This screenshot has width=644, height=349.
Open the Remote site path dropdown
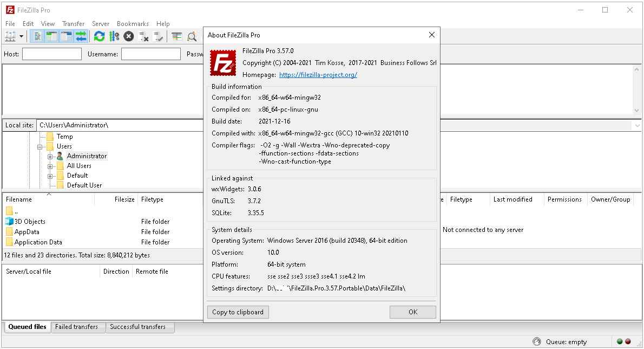(637, 125)
